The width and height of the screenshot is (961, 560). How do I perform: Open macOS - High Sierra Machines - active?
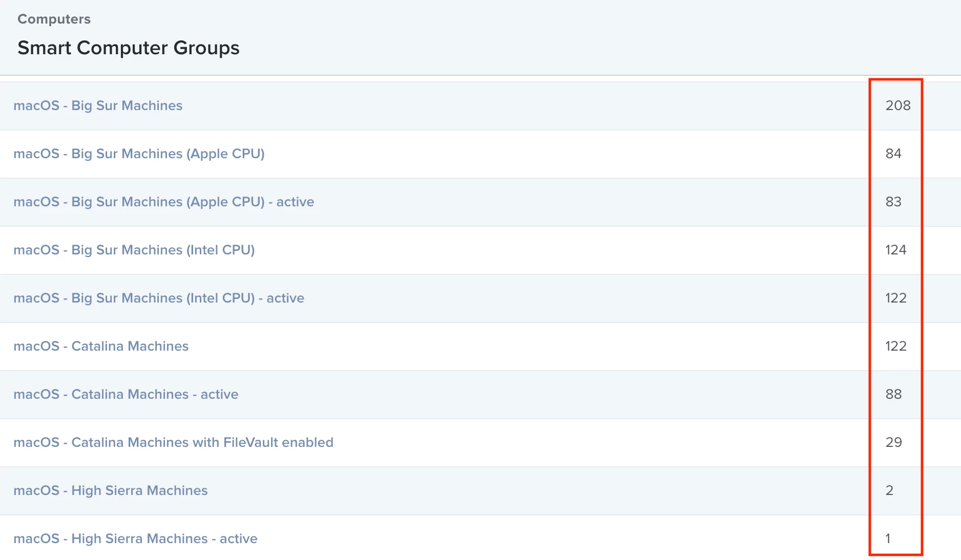coord(135,539)
